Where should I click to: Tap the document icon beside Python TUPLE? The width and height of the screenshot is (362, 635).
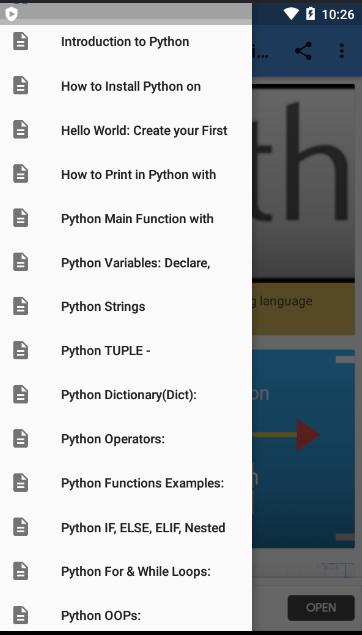[21, 350]
